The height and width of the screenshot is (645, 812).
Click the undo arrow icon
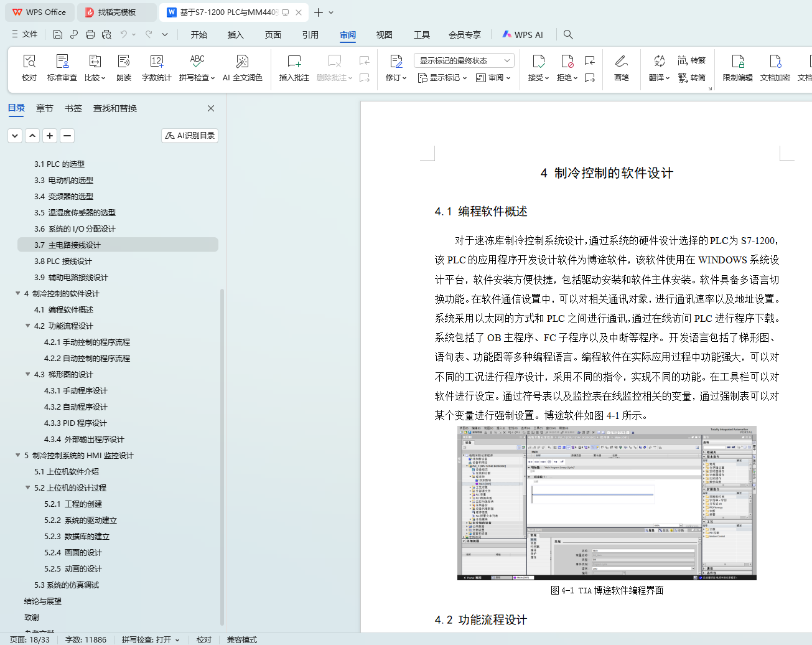[x=124, y=34]
